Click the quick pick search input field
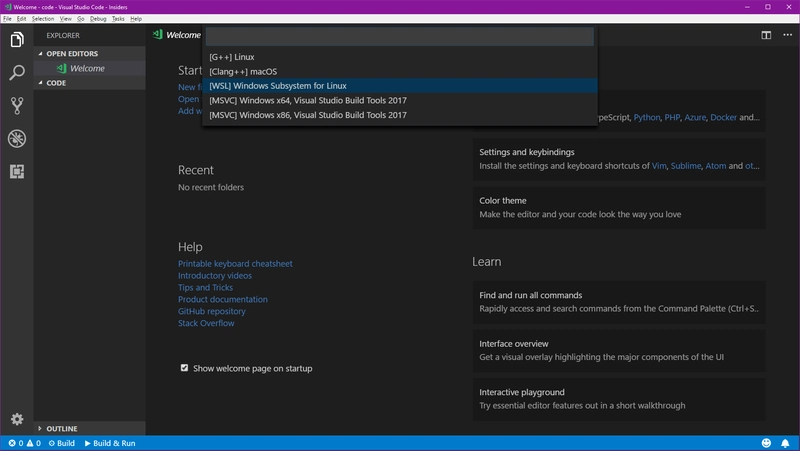The image size is (800, 451). 399,37
